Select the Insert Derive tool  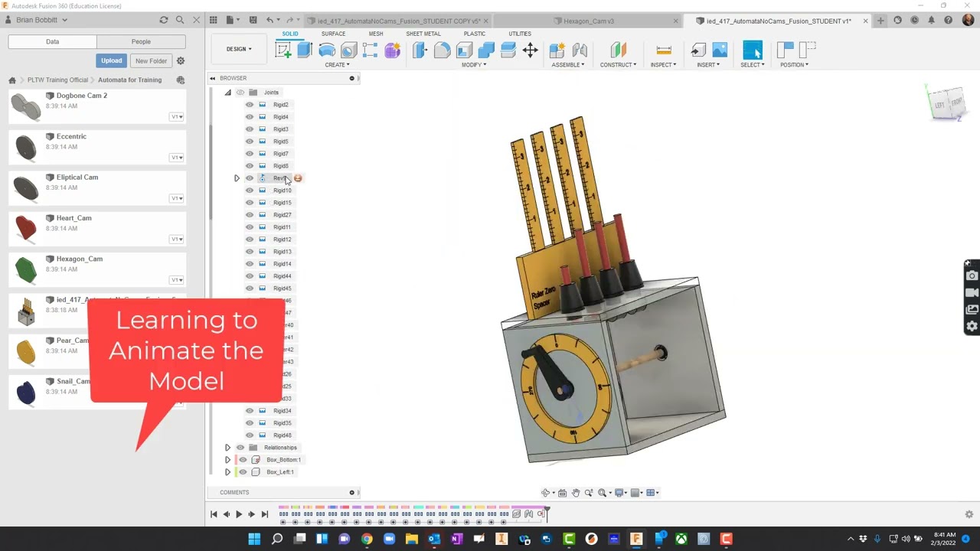698,51
